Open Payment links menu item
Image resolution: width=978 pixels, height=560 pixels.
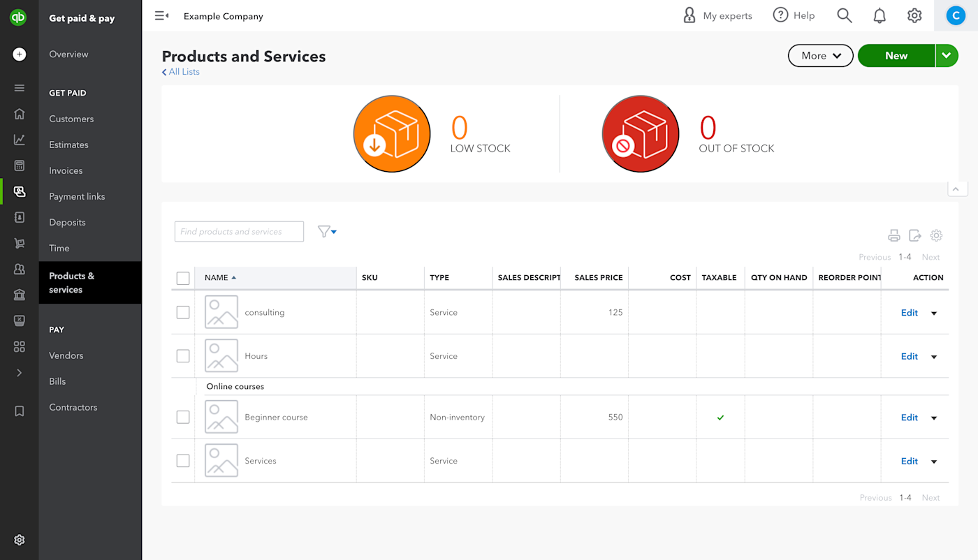tap(77, 196)
